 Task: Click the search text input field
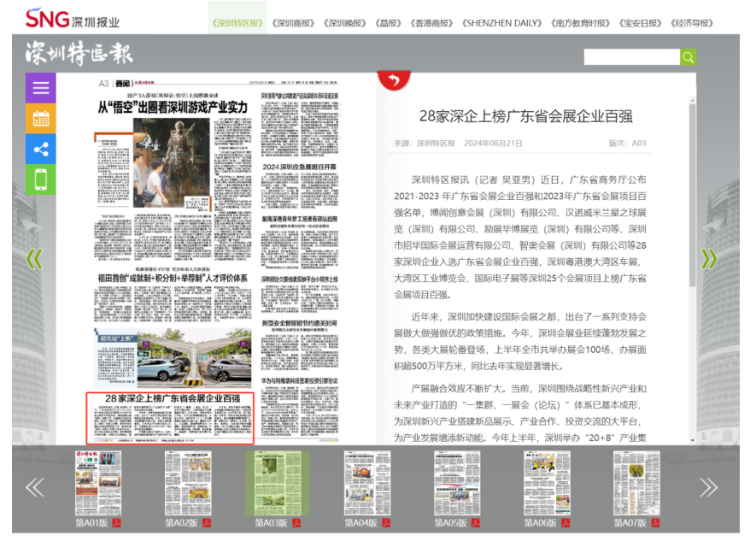(631, 57)
